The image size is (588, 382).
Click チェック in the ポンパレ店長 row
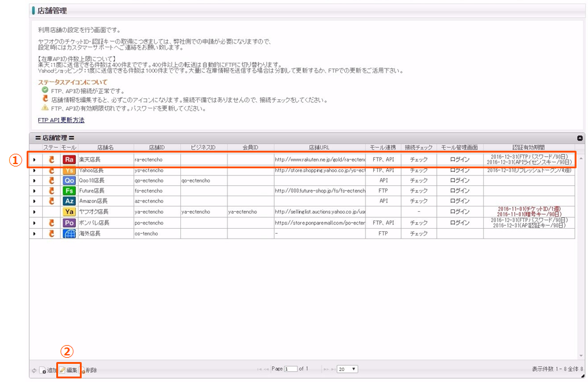pos(419,223)
